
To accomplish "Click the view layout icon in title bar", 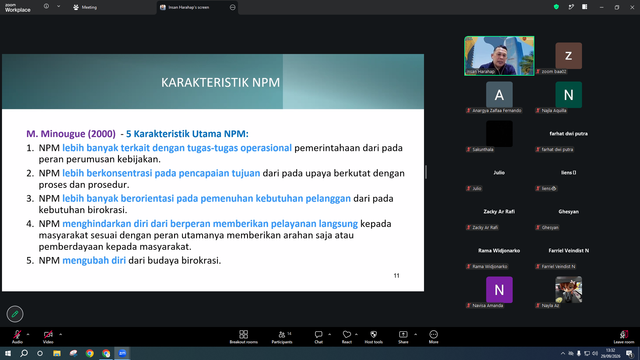I will click(584, 7).
